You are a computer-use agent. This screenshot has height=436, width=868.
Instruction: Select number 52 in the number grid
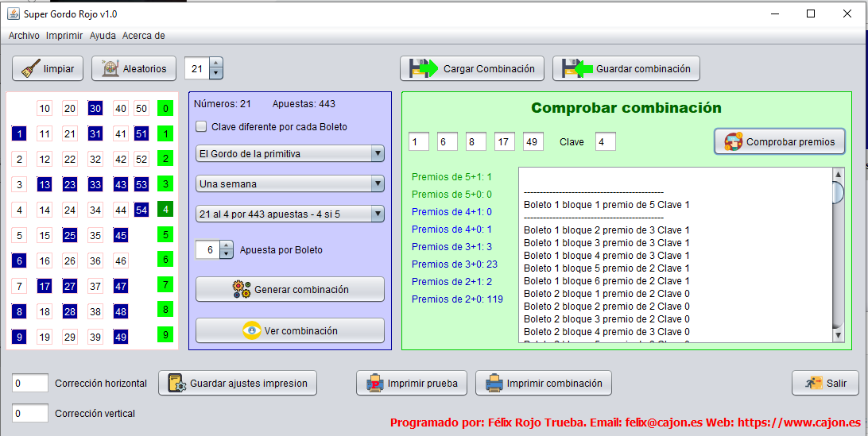pyautogui.click(x=141, y=160)
